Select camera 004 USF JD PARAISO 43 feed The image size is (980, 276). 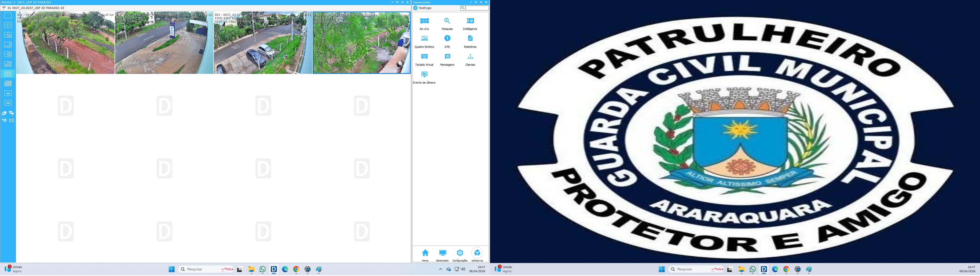click(362, 43)
